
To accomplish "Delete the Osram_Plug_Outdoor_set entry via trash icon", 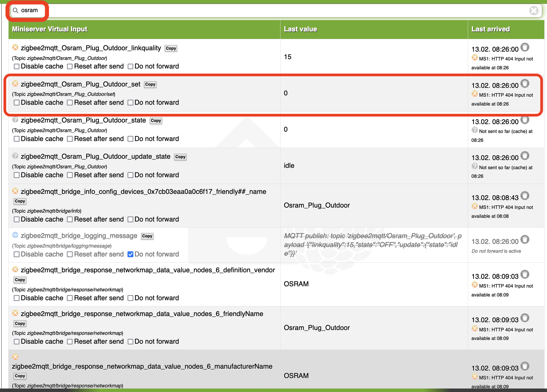I will pos(525,84).
